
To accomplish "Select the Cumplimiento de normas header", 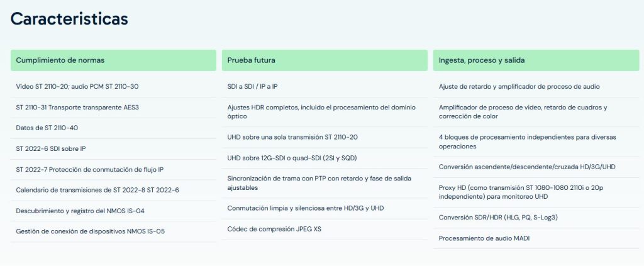I will pos(113,60).
